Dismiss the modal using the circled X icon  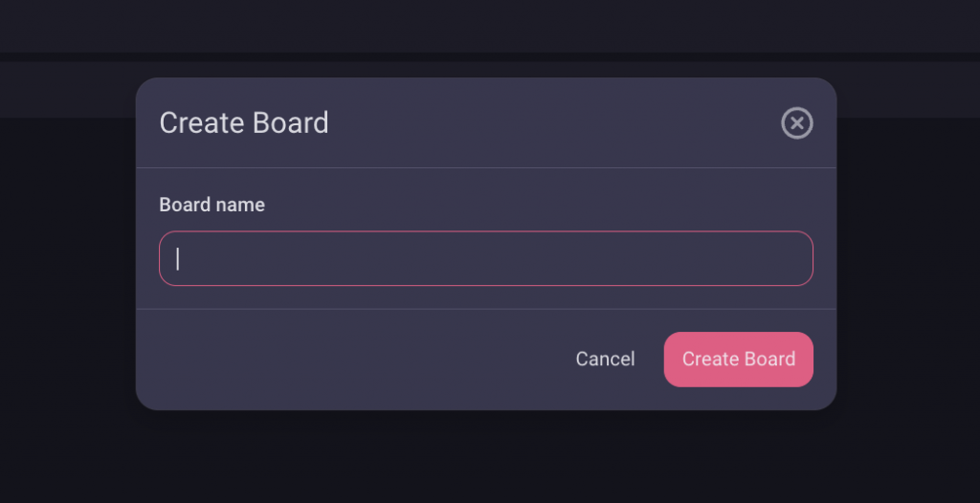pyautogui.click(x=796, y=123)
